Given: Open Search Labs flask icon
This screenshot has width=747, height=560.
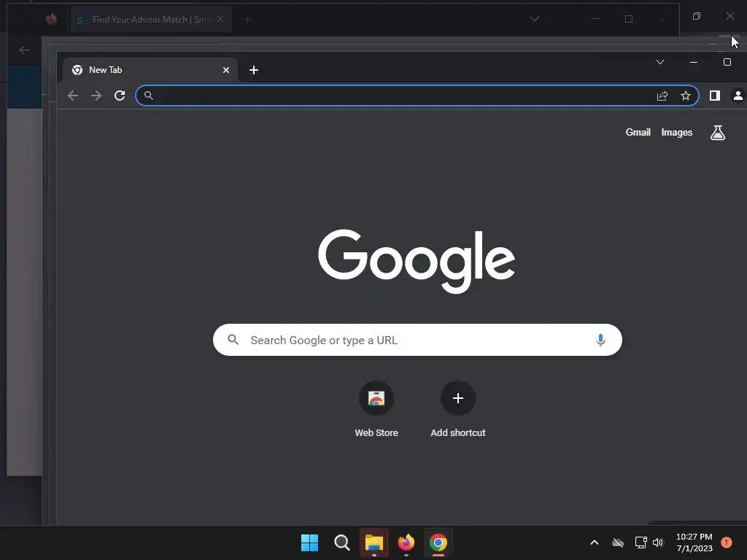Looking at the screenshot, I should pos(718,133).
